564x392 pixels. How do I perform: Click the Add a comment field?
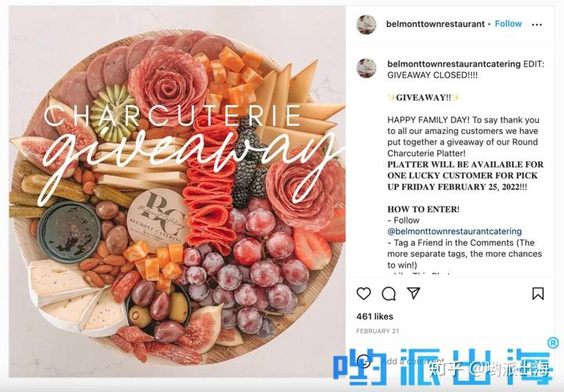point(414,361)
